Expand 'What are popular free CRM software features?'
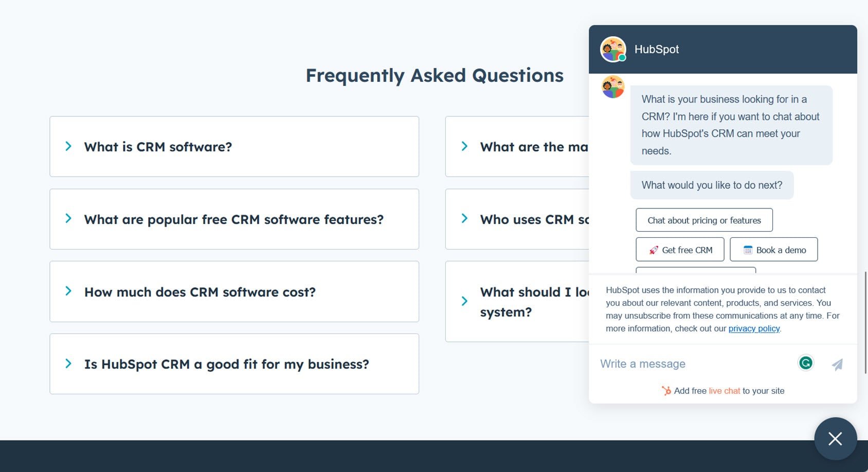This screenshot has height=472, width=868. [234, 219]
